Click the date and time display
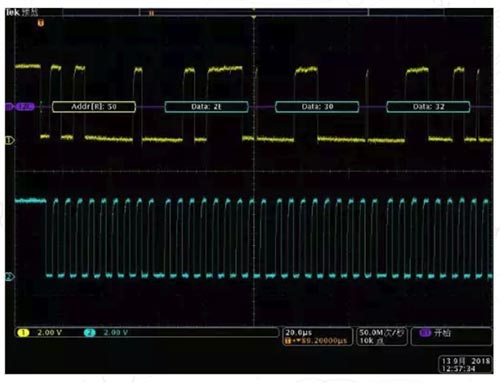This screenshot has width=500, height=383. tap(466, 365)
